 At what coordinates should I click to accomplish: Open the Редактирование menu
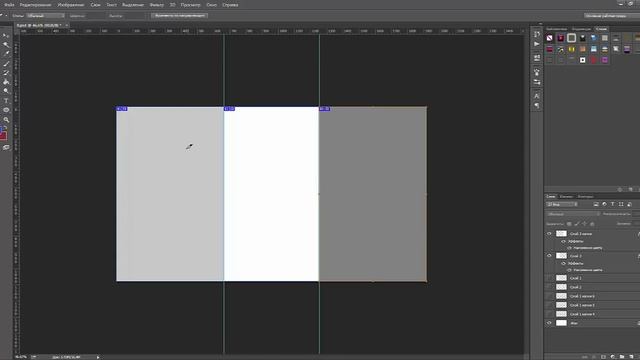36,5
